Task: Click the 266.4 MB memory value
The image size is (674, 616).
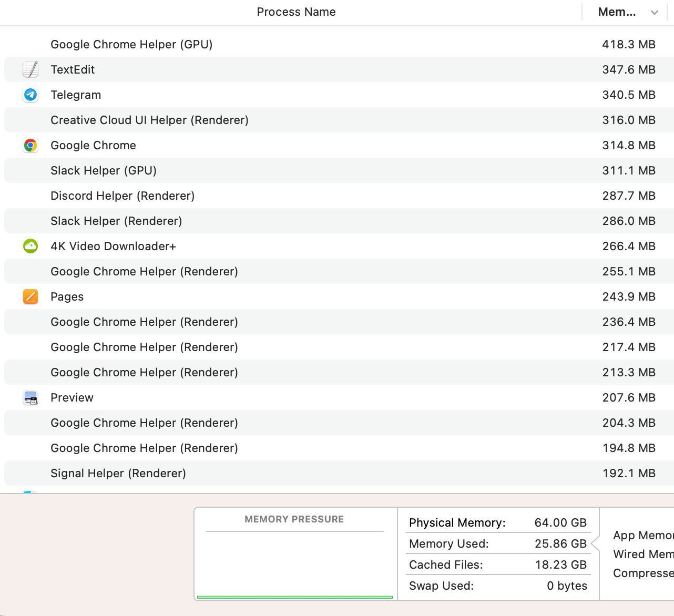Action: (629, 246)
